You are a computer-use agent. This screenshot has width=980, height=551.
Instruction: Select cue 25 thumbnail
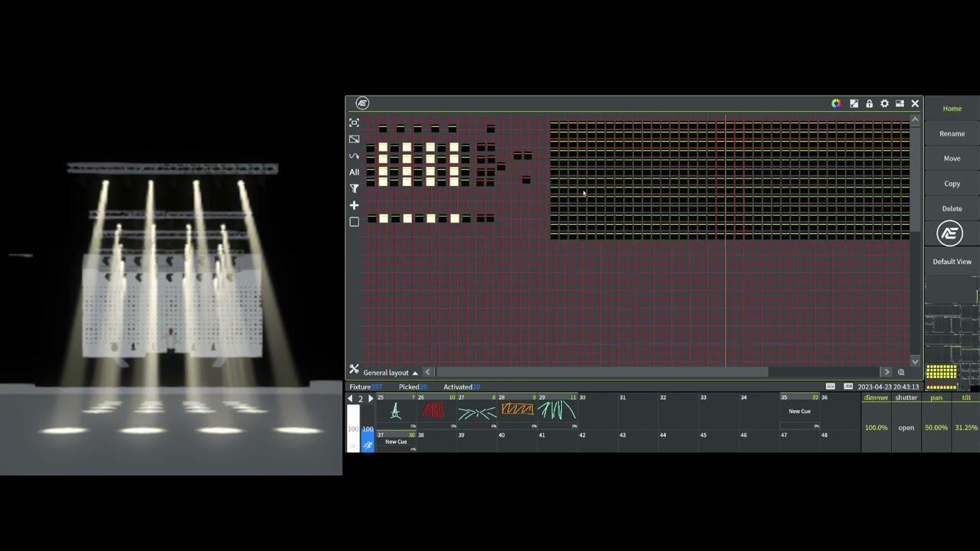(x=396, y=412)
